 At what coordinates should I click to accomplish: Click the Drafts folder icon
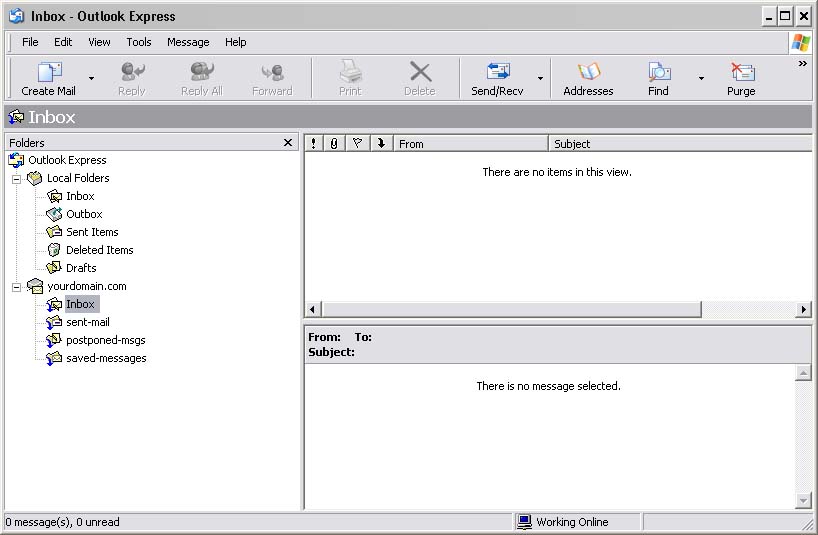54,268
